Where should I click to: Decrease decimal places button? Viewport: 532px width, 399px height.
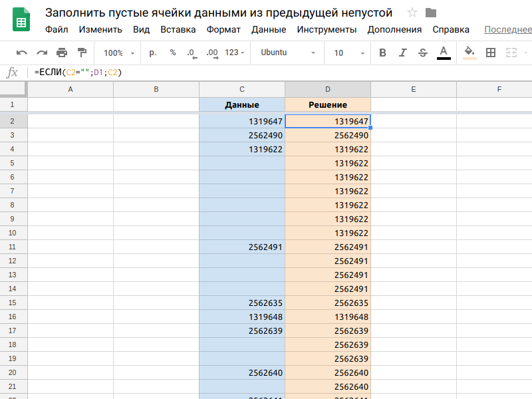coord(192,53)
